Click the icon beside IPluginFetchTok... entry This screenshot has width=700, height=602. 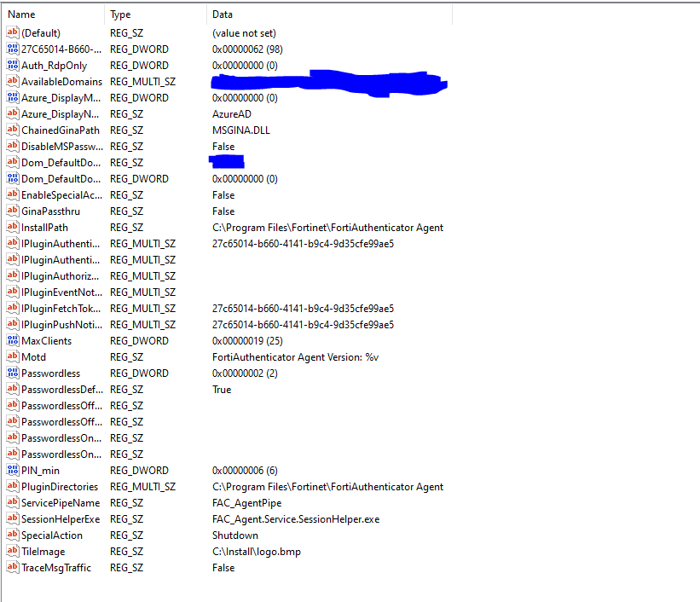pyautogui.click(x=13, y=308)
